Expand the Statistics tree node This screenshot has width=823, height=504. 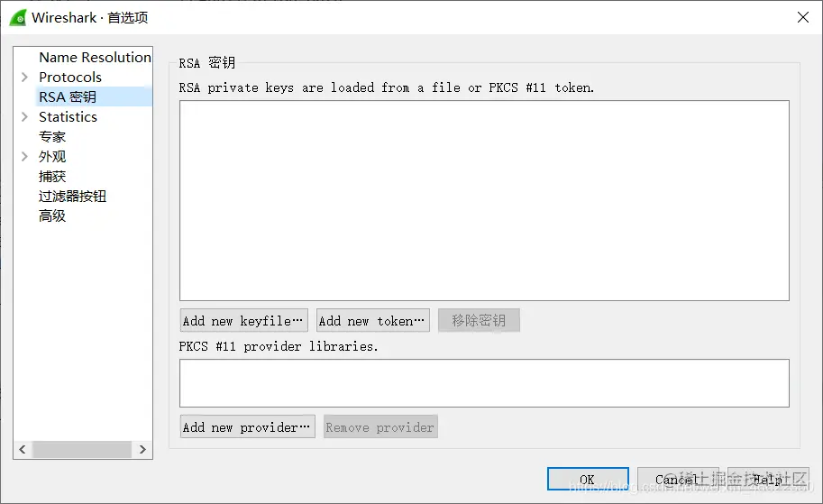[24, 116]
